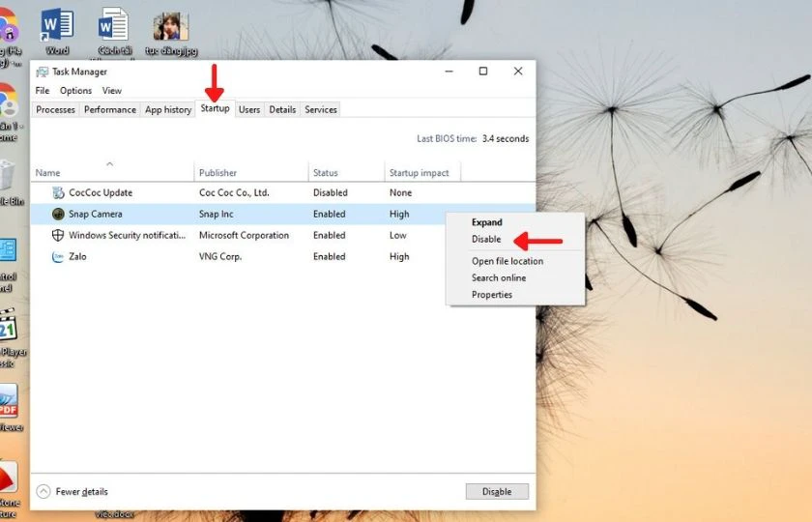Click the Snap Camera row icon
The image size is (812, 522).
tap(58, 214)
